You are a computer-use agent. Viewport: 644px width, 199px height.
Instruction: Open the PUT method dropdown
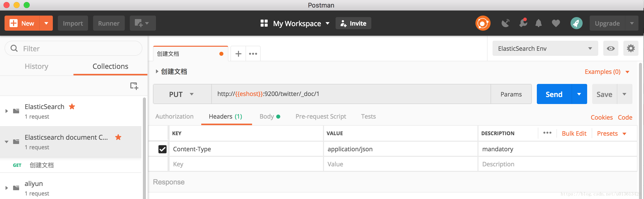(182, 94)
